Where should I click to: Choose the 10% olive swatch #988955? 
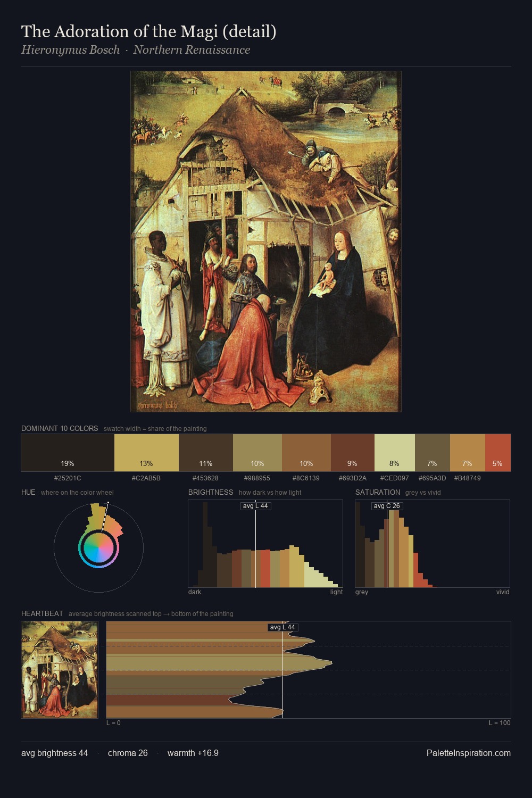257,453
